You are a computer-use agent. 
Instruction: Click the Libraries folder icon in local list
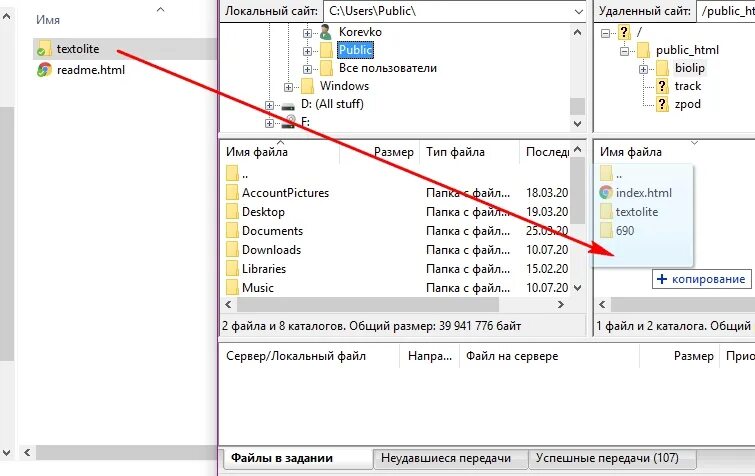(x=232, y=269)
